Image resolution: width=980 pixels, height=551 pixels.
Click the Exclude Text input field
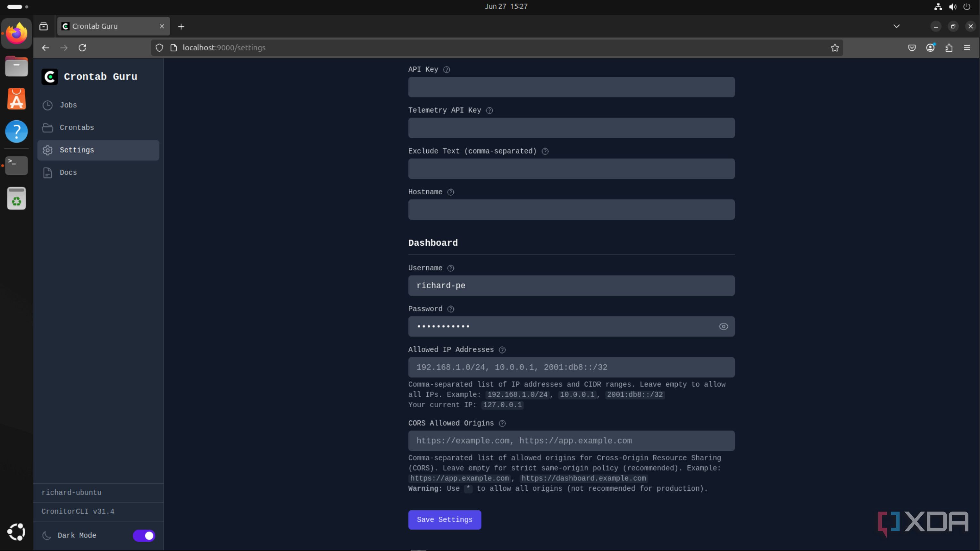coord(571,169)
